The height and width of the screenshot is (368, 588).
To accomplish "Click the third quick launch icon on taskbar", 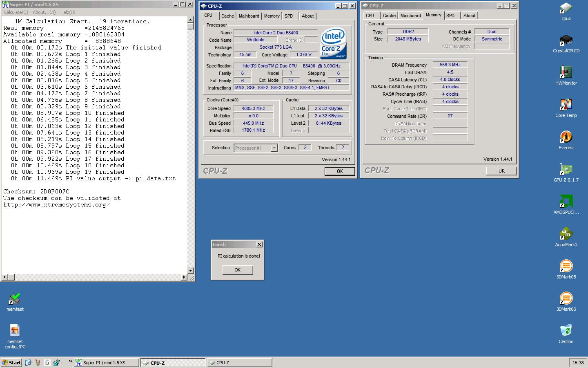I will 47,362.
